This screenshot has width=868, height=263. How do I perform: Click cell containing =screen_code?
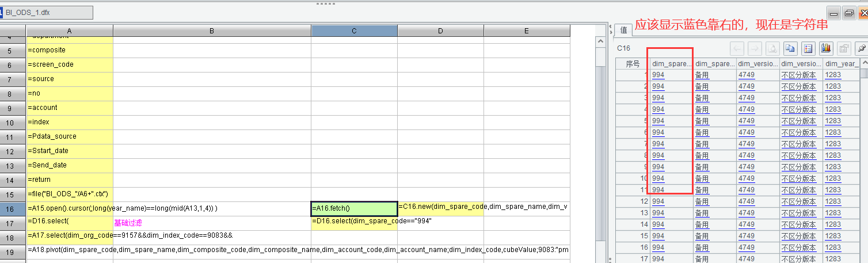[70, 65]
